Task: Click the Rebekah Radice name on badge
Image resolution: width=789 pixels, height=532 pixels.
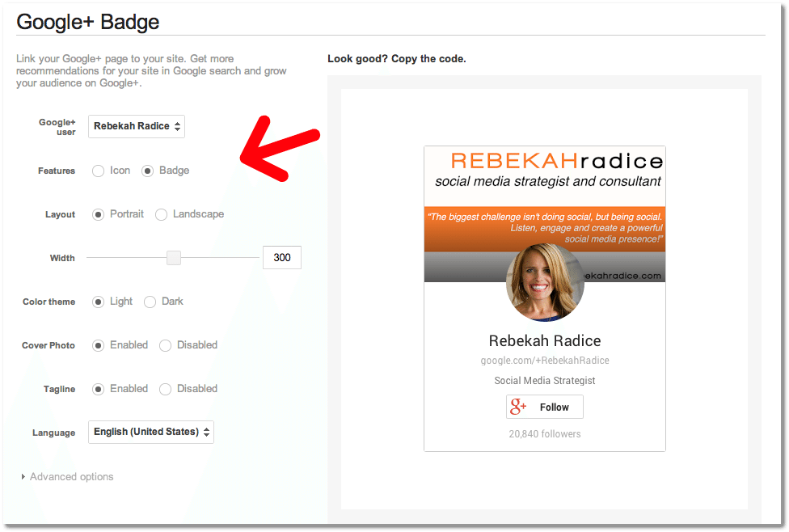Action: point(544,340)
